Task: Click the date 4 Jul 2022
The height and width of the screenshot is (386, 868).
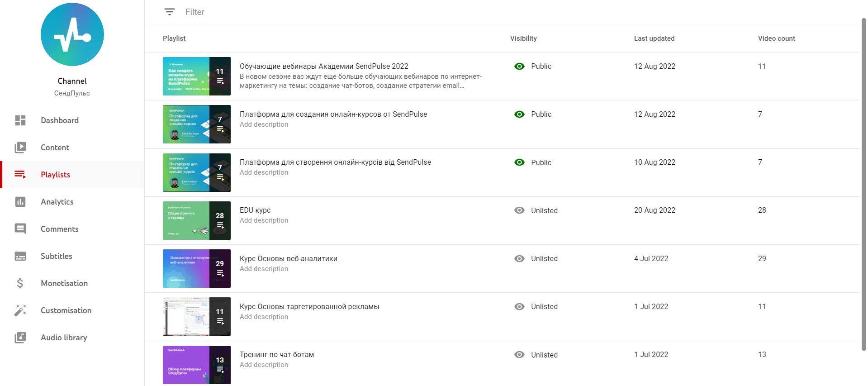Action: pos(651,258)
